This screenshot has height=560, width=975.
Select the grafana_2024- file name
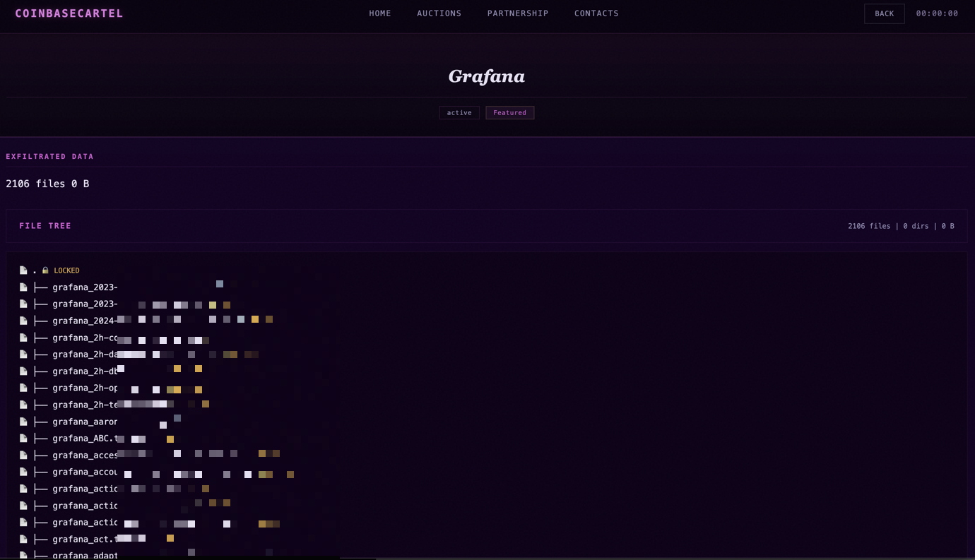click(x=85, y=321)
